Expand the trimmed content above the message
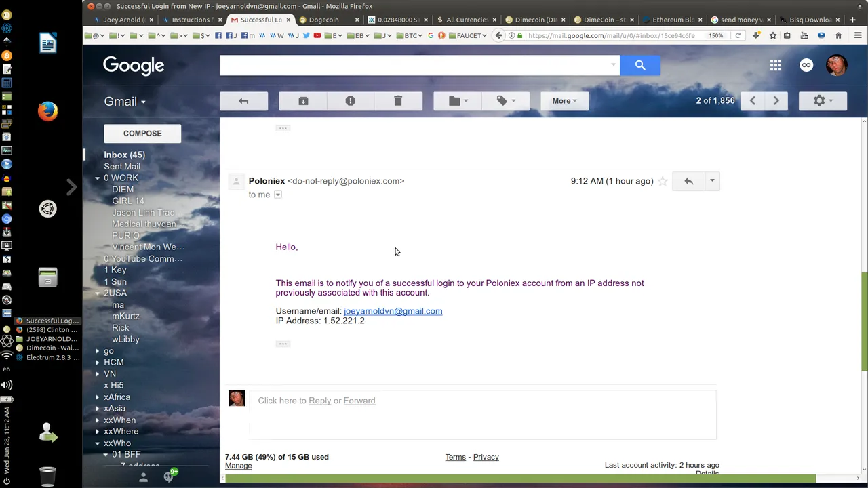868x488 pixels. (283, 128)
